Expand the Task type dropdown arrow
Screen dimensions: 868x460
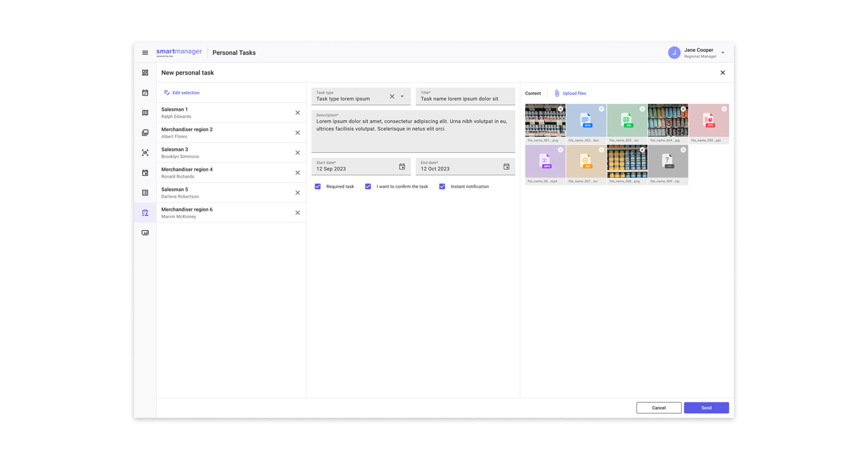point(402,96)
